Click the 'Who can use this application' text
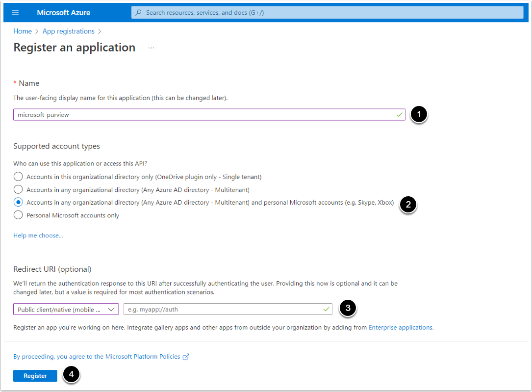The height and width of the screenshot is (392, 532). [x=80, y=163]
